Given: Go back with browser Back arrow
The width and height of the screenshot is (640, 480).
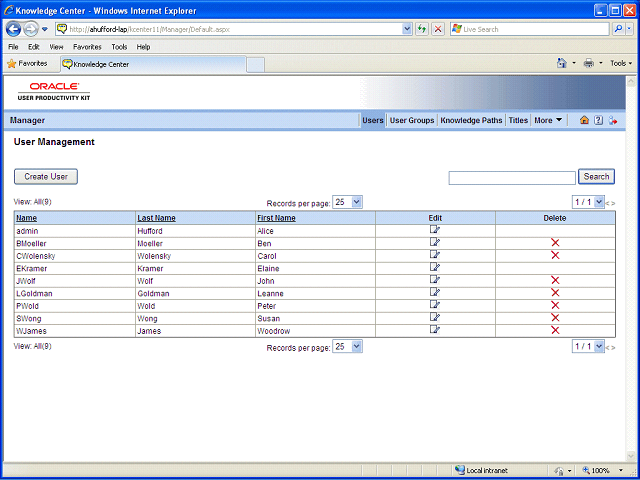Looking at the screenshot, I should coord(13,29).
